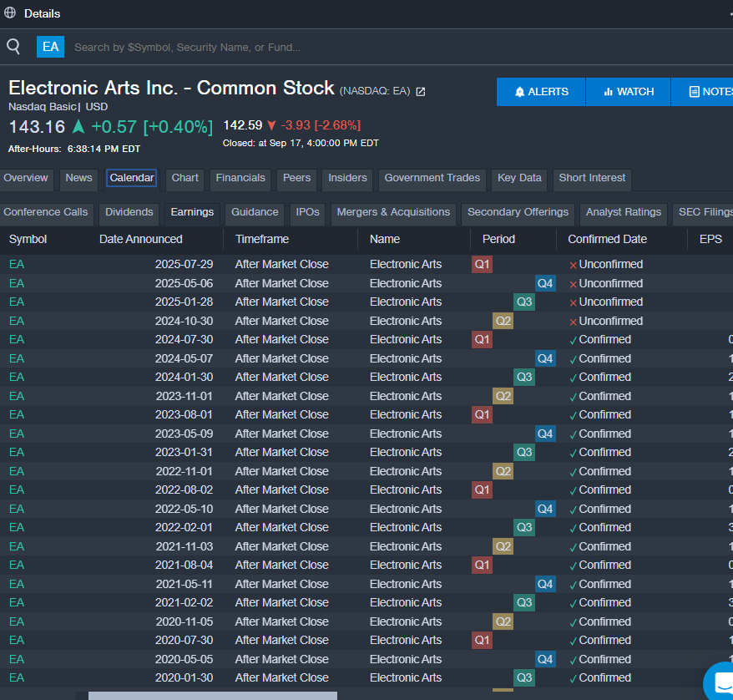The image size is (733, 700).
Task: Open the chat support bubble
Action: coord(721,682)
